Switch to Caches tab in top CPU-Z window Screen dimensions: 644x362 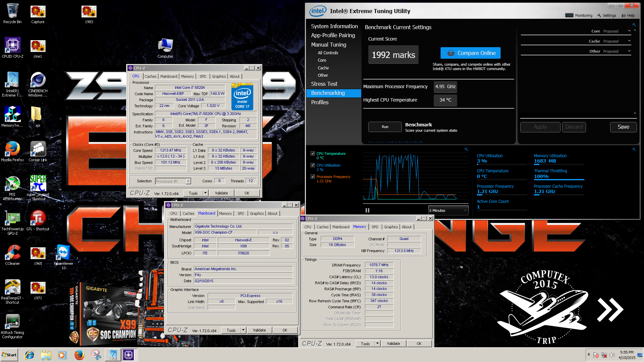(x=151, y=76)
